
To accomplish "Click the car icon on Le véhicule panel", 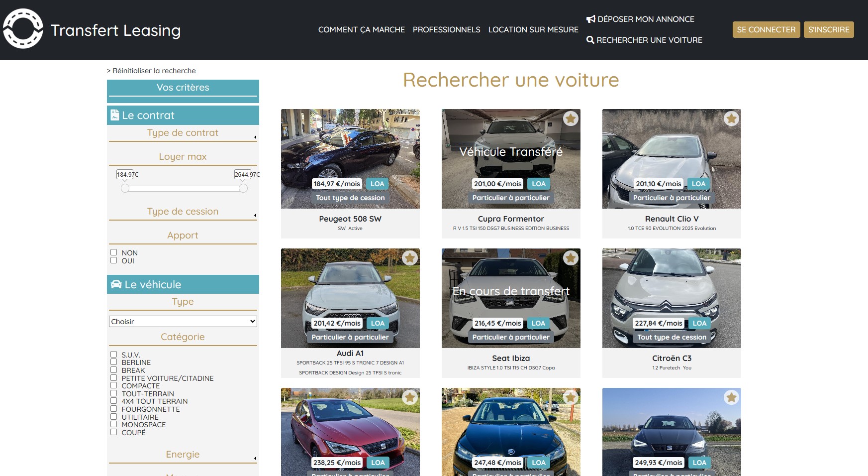I will coord(116,284).
